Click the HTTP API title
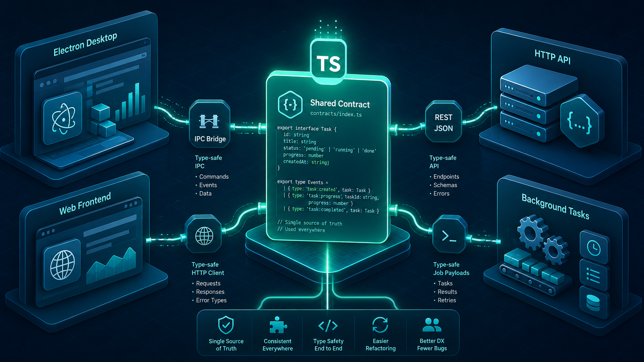644x362 pixels. [x=552, y=57]
